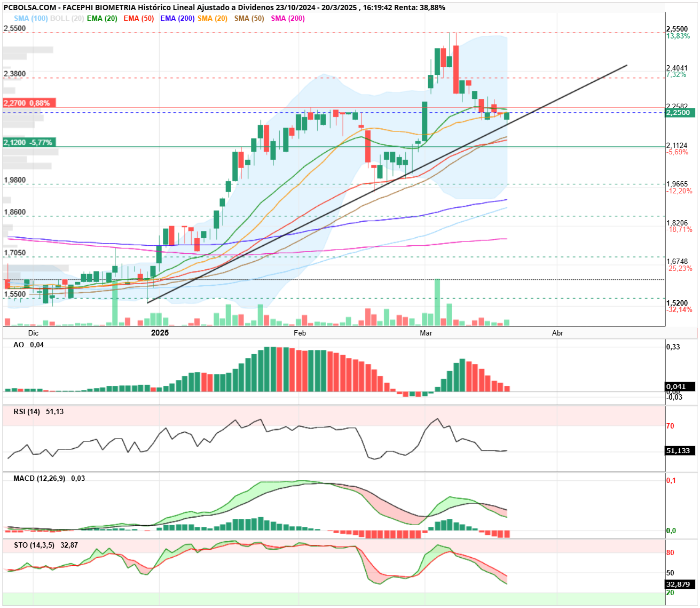Click the Dic month label on time axis
Screen dimensions: 700x608
(33, 333)
